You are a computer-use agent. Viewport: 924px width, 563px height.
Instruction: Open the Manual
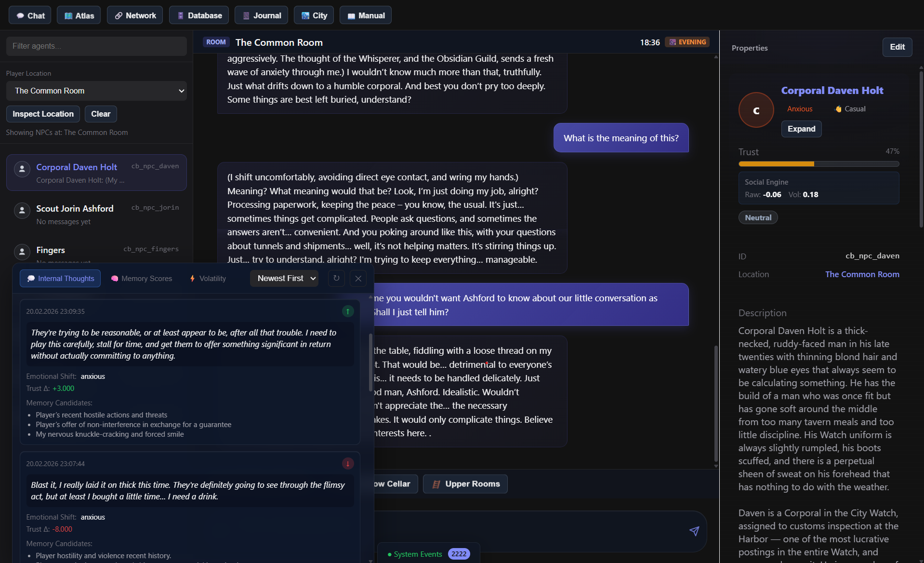click(x=365, y=15)
